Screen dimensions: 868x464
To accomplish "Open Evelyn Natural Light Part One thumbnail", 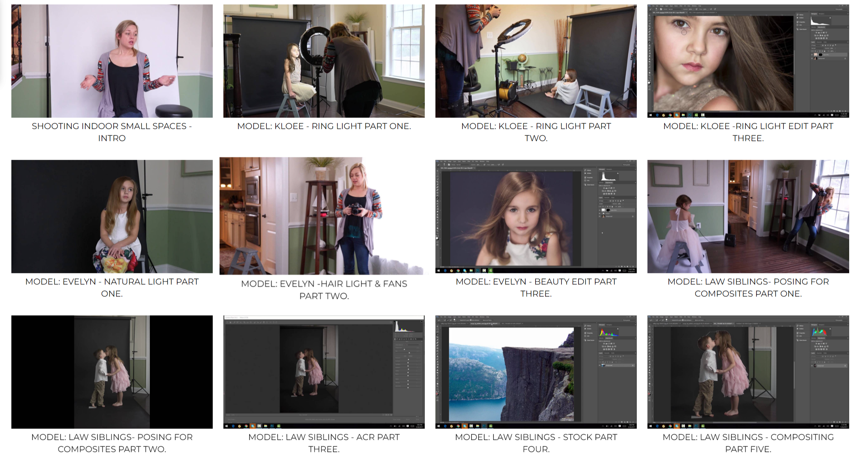I will (112, 216).
